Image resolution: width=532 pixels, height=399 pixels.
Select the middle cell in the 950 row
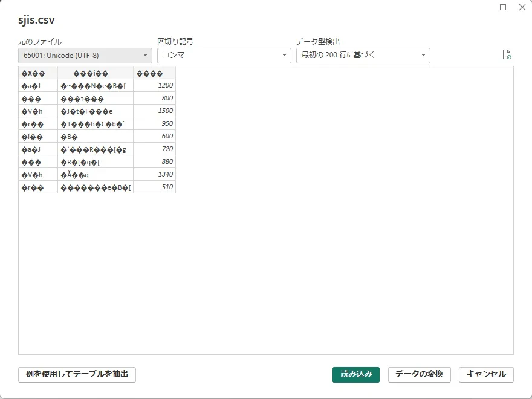tap(96, 123)
